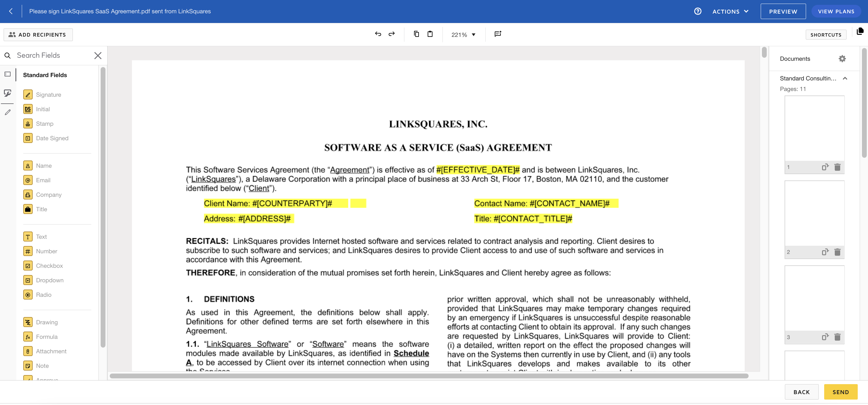Image resolution: width=868 pixels, height=405 pixels.
Task: Select the Date Signed field
Action: click(x=46, y=138)
